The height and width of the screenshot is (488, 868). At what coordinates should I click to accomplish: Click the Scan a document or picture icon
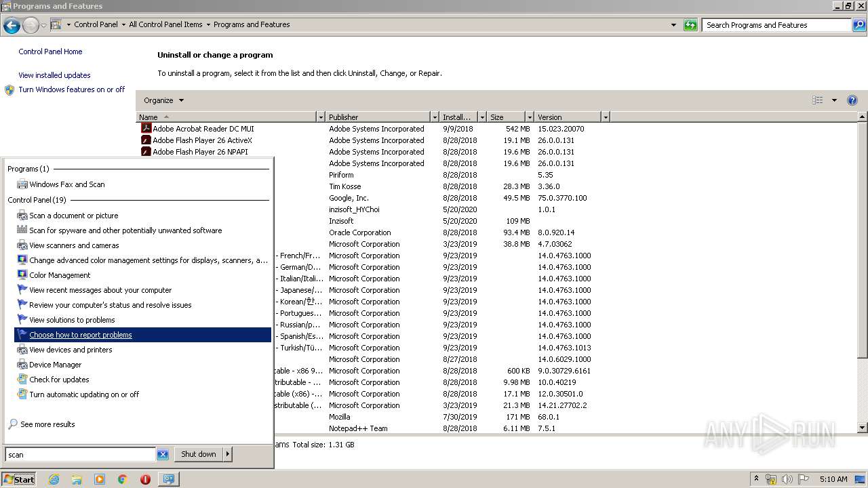click(22, 216)
